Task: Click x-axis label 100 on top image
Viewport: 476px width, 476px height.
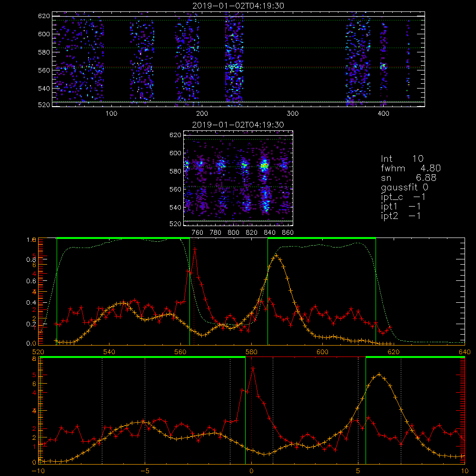Action: 111,114
